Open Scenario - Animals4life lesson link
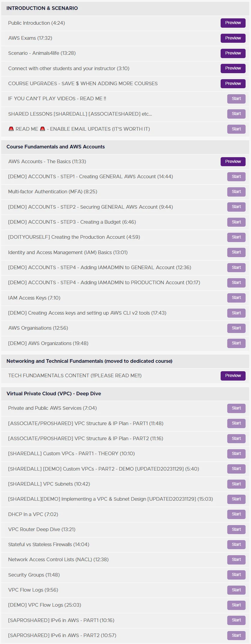 click(42, 53)
